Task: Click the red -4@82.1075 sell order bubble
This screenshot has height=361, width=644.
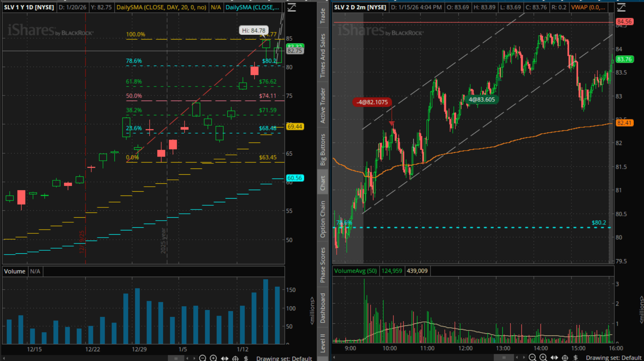Action: click(x=372, y=102)
